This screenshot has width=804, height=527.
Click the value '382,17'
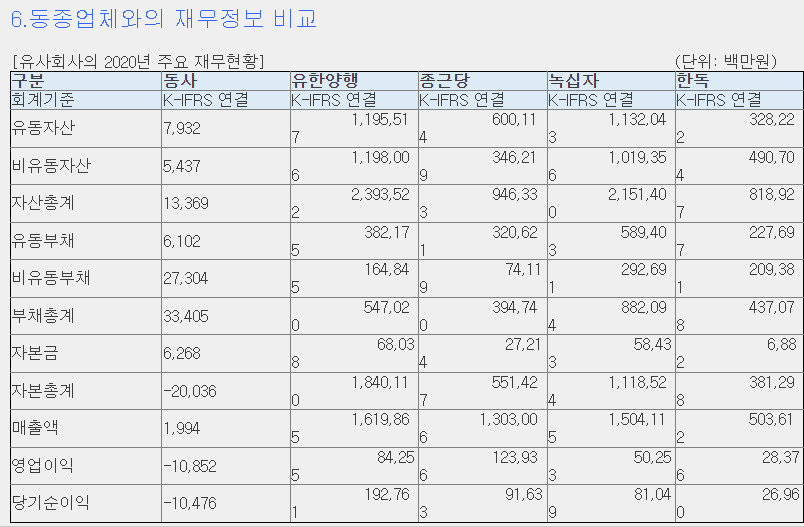(387, 232)
